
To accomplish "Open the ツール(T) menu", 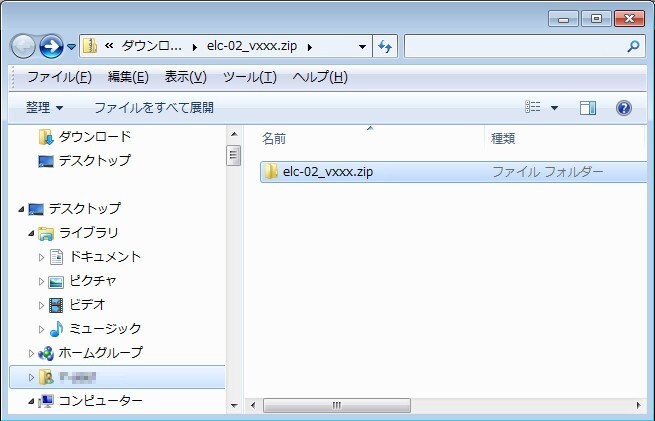I will coord(249,77).
